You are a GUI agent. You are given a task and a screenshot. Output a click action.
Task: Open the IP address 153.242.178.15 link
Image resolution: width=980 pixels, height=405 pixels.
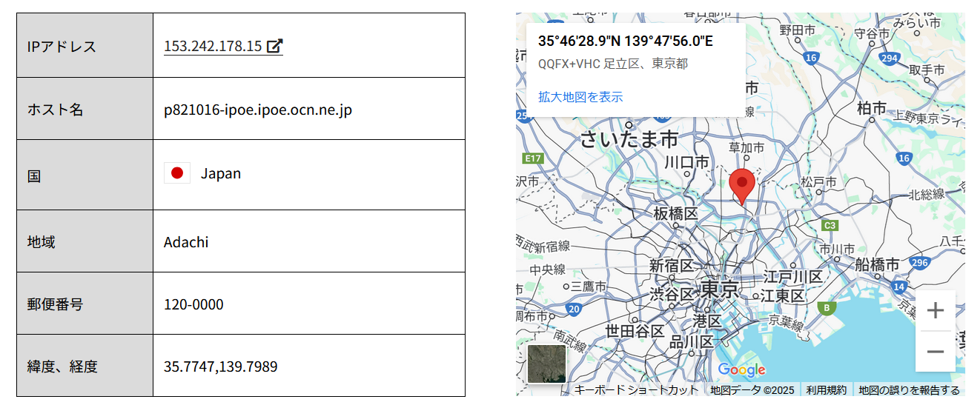pyautogui.click(x=223, y=46)
